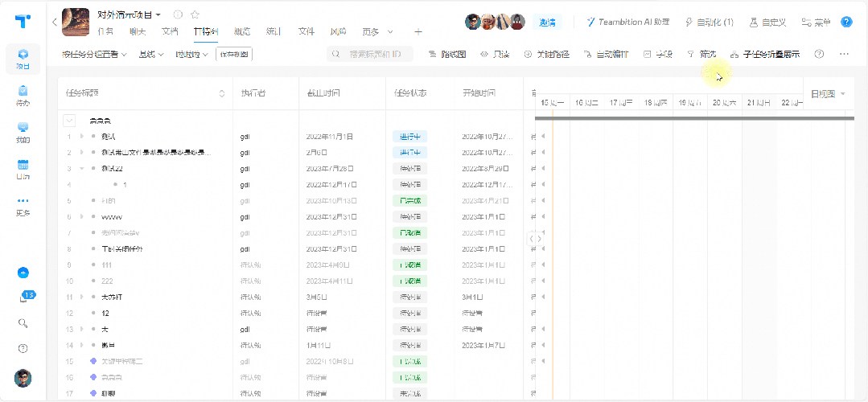Toggle the critical path (关键路径) option
Image resolution: width=868 pixels, height=402 pixels.
pos(546,55)
